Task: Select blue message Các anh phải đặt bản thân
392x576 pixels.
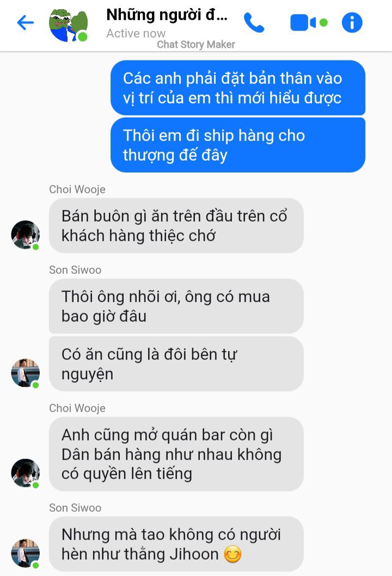Action: [238, 88]
